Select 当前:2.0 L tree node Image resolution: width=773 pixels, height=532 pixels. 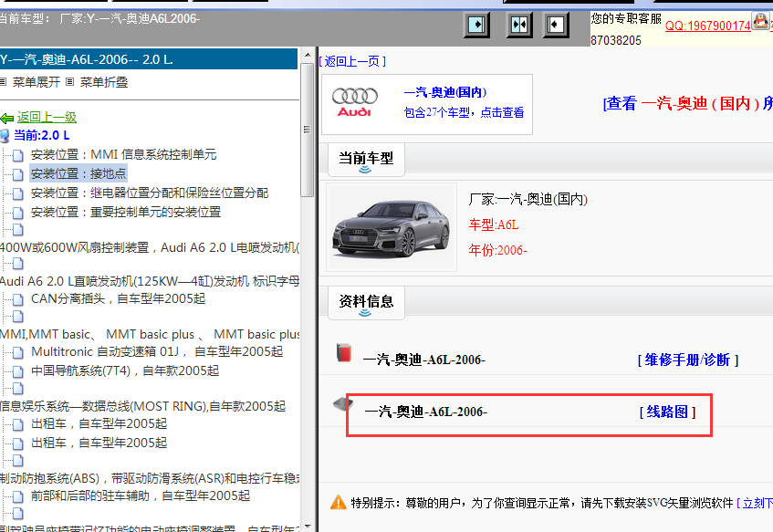coord(41,135)
